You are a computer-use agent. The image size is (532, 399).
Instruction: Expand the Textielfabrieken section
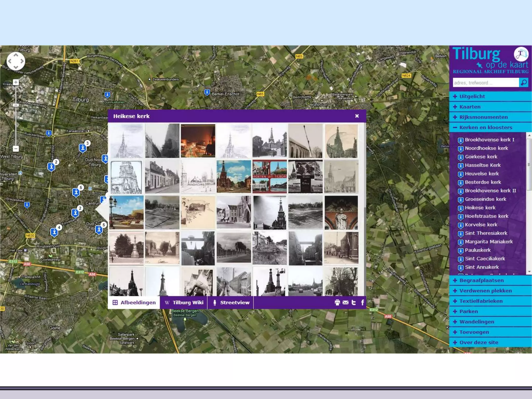pyautogui.click(x=481, y=301)
